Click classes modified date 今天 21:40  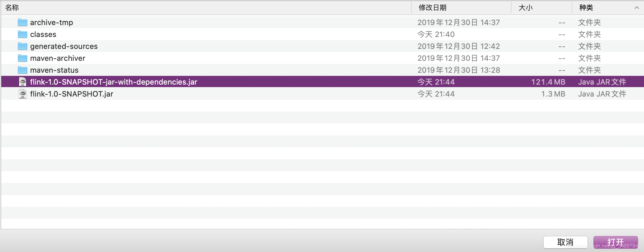pyautogui.click(x=436, y=34)
